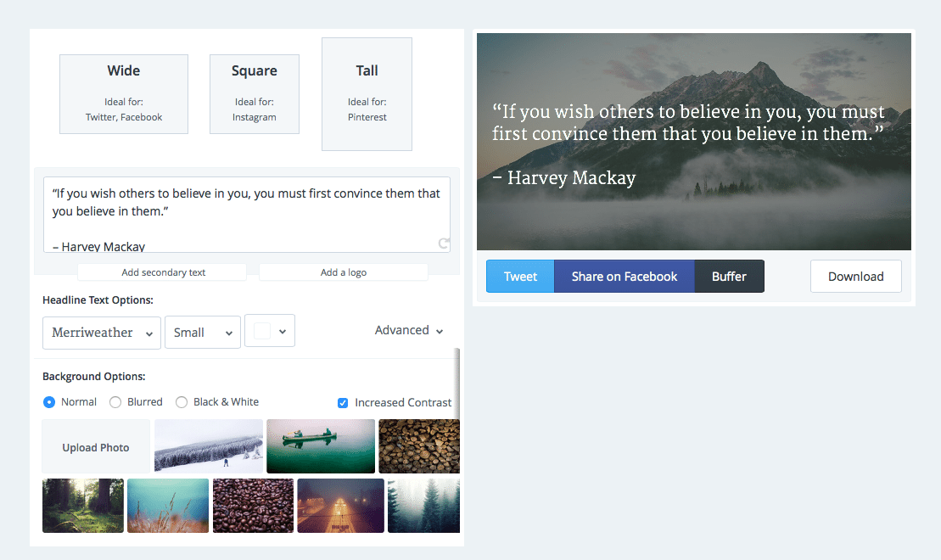This screenshot has width=941, height=560.
Task: Choose the snowy forest background photo
Action: [x=209, y=446]
